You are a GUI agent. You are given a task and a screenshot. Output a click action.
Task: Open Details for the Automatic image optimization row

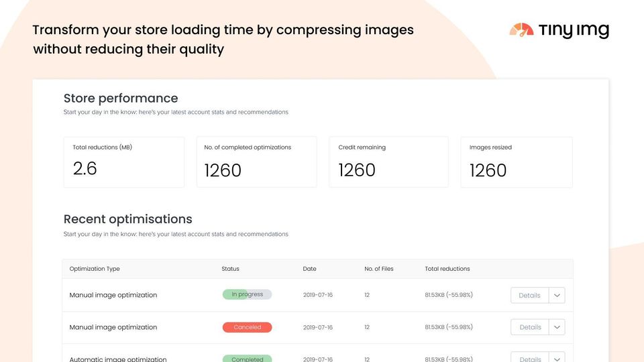[x=529, y=357]
